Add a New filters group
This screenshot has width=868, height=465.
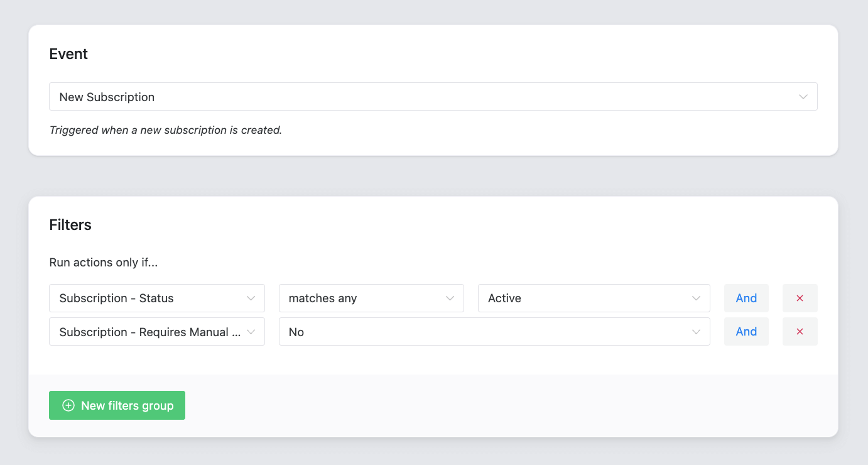coord(117,405)
